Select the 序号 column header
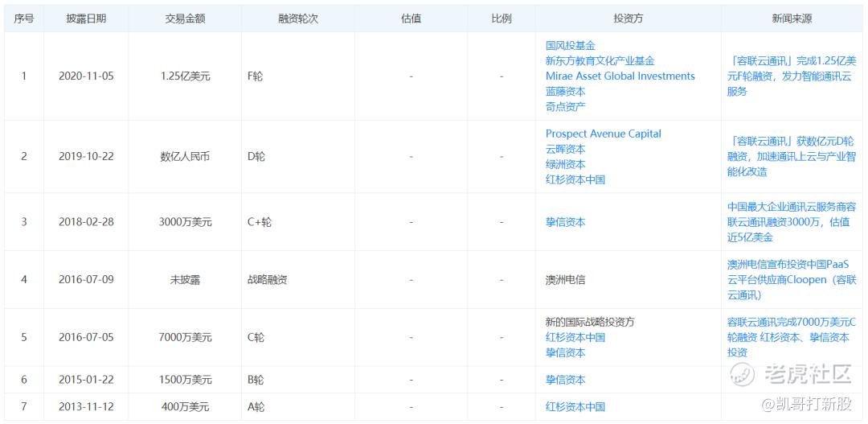 point(24,19)
